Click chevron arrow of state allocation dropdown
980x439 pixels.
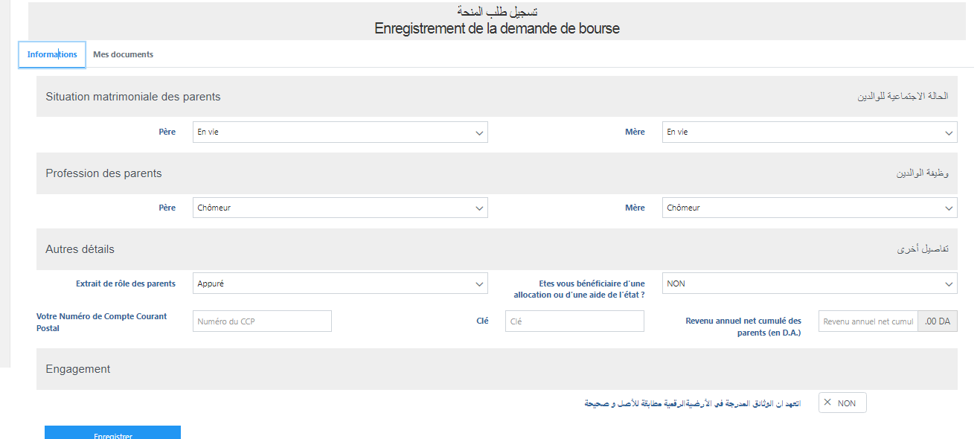click(x=949, y=284)
